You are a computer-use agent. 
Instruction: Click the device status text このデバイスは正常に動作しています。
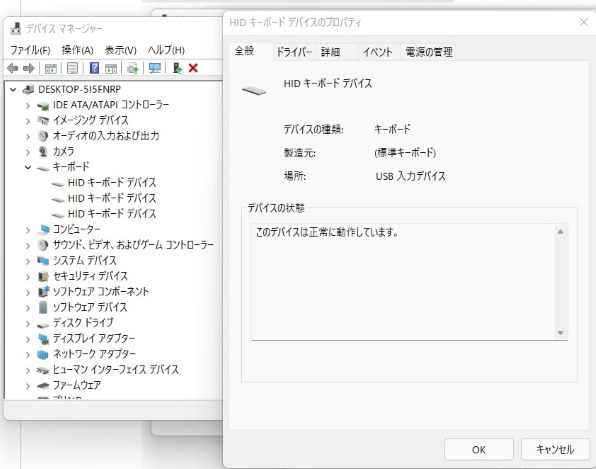point(327,232)
